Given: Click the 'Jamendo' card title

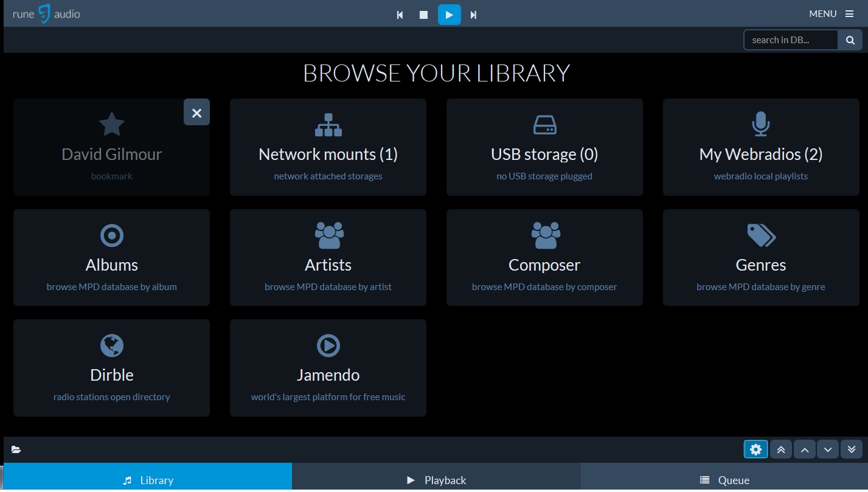Looking at the screenshot, I should click(328, 375).
